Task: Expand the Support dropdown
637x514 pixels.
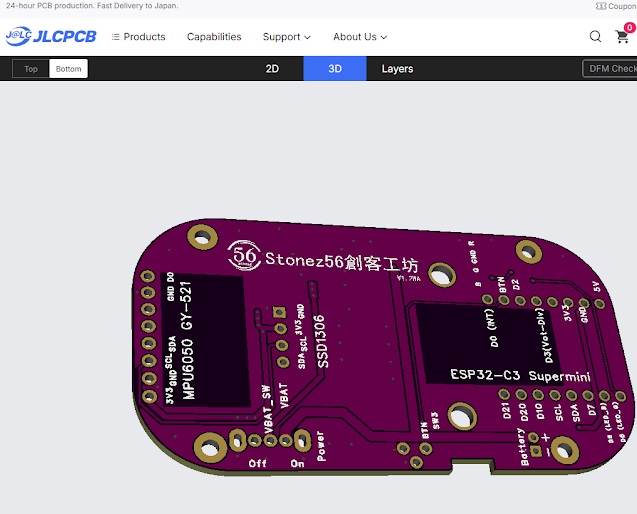Action: pyautogui.click(x=286, y=37)
